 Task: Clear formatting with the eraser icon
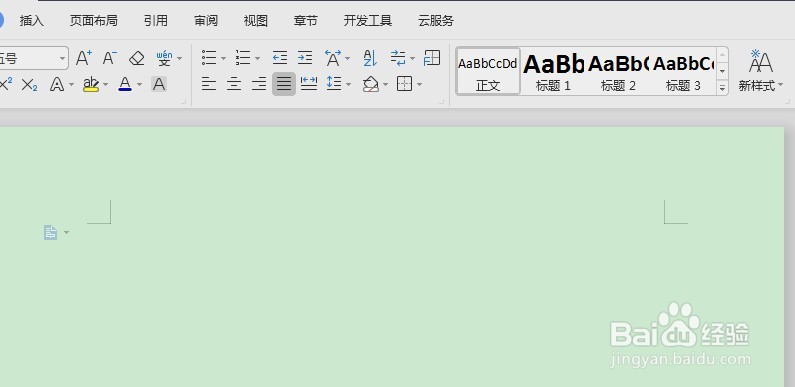click(137, 58)
